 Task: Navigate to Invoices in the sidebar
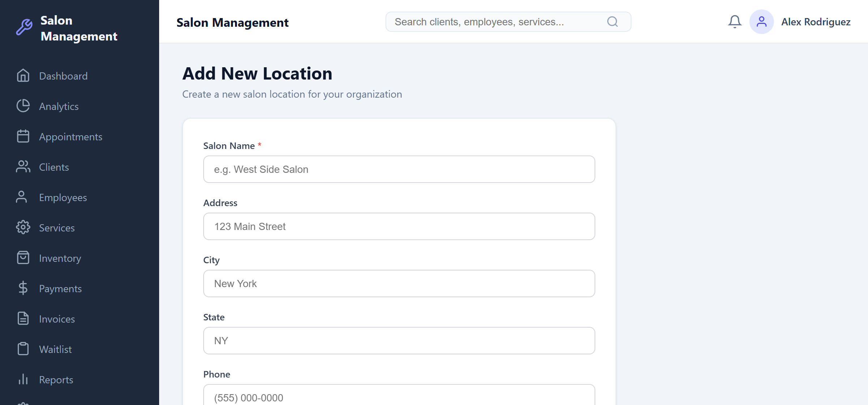(56, 319)
